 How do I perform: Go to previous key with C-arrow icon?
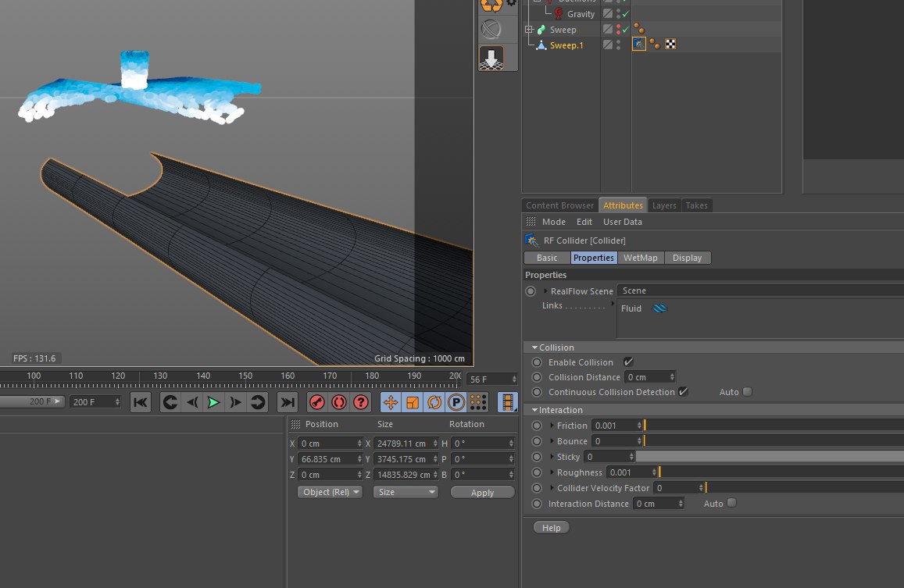pos(170,402)
